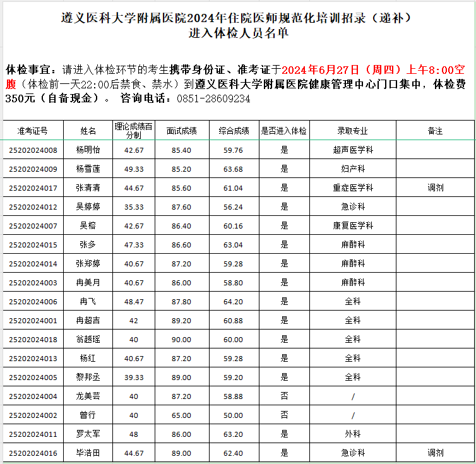Click the name 冉美月
This screenshot has width=476, height=464.
pos(88,282)
